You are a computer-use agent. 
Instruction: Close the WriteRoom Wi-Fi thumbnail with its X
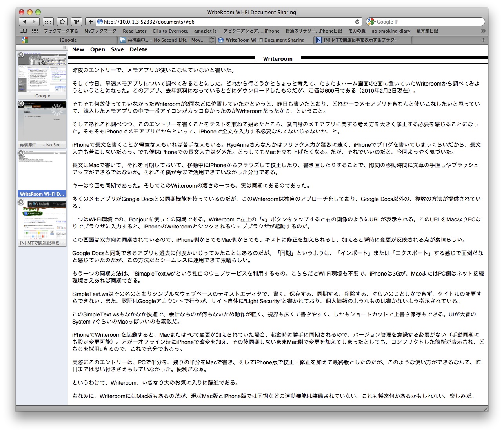(21, 153)
